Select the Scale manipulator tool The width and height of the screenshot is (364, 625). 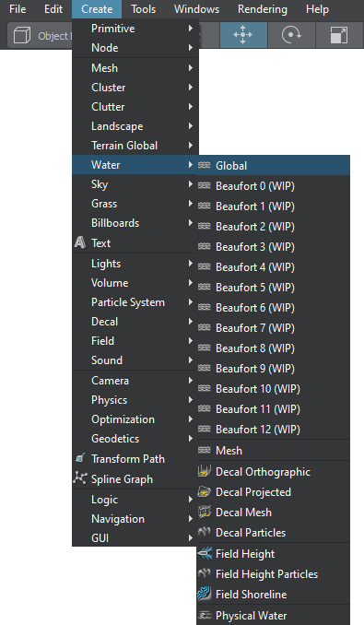339,35
